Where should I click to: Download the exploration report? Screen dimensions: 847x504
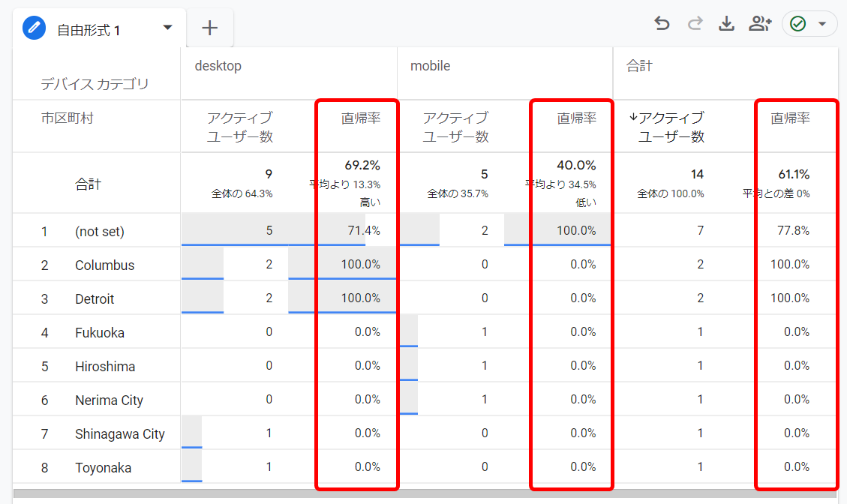pos(726,24)
